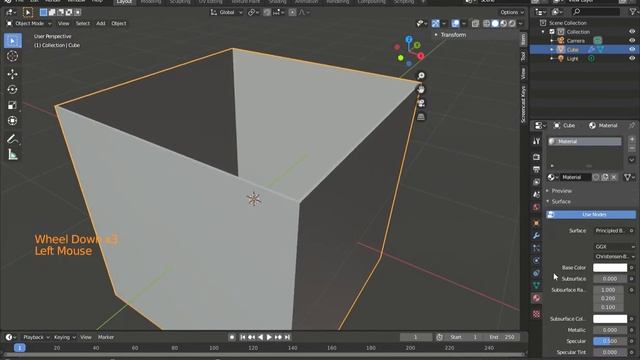Open the Particles properties tab icon
The width and height of the screenshot is (640, 360).
click(536, 248)
